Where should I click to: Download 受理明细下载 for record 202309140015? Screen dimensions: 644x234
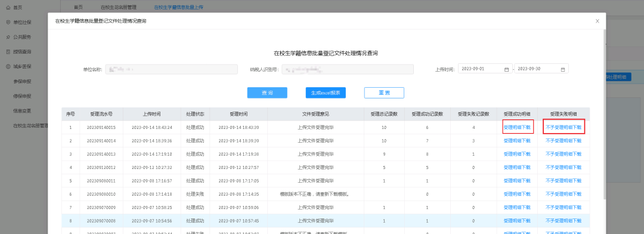(517, 128)
